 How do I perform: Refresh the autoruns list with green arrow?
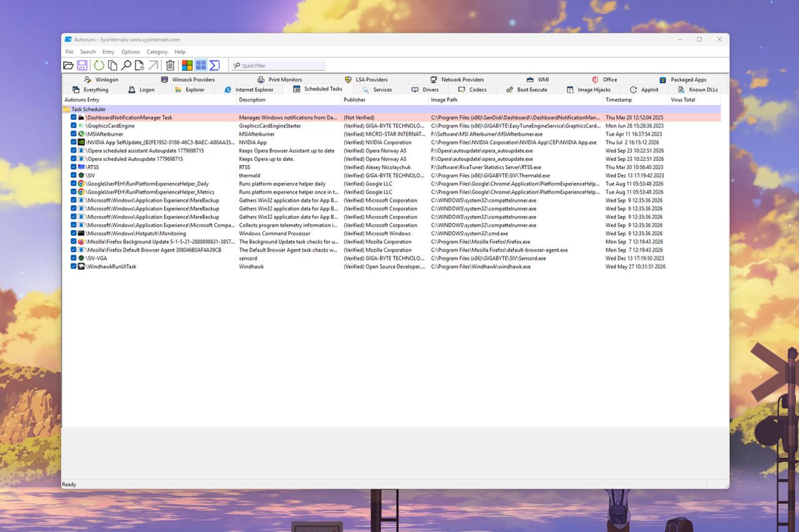pos(99,65)
